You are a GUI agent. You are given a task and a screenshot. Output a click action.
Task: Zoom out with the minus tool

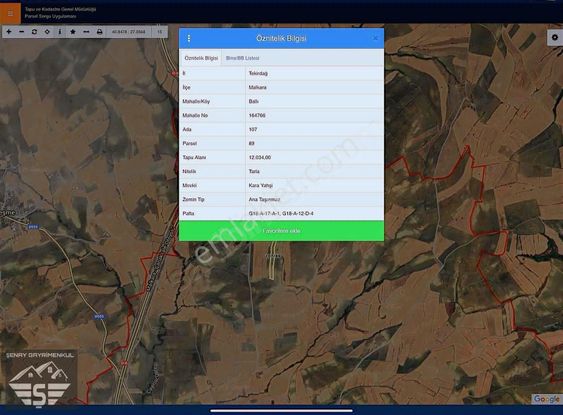click(x=22, y=32)
